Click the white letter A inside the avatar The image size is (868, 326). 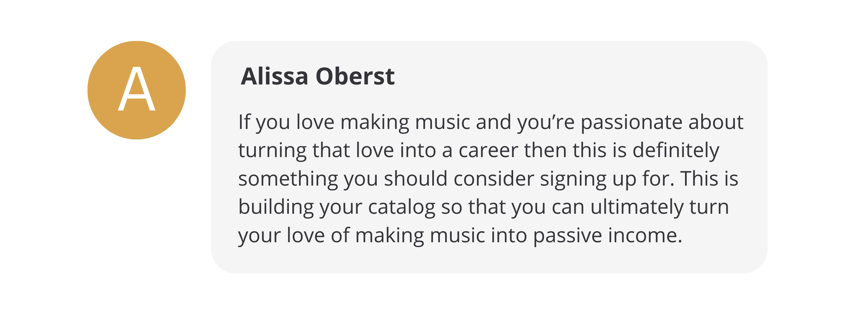tap(136, 90)
